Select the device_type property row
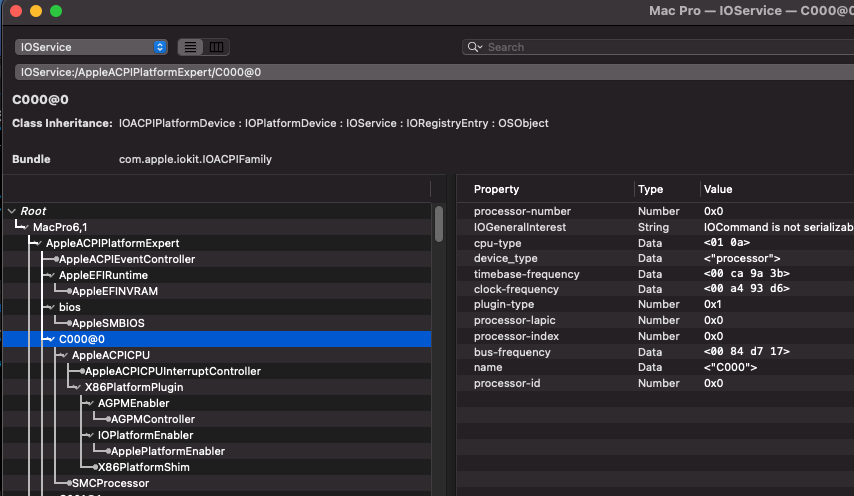Screen dimensions: 854x496 [x=655, y=258]
